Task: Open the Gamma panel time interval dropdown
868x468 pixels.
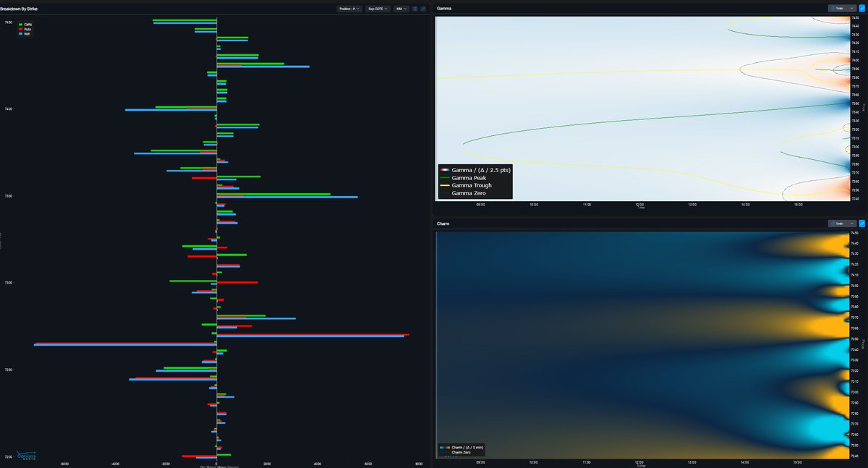Action: (x=843, y=8)
